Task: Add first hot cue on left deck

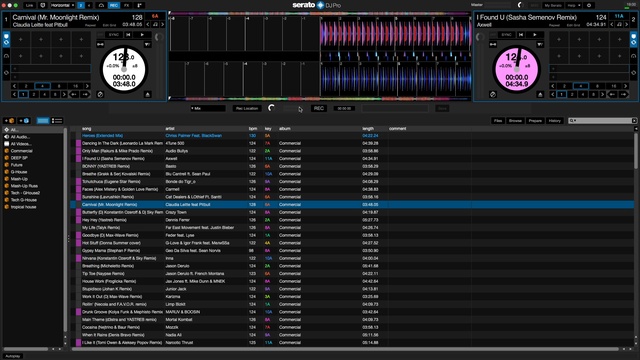Action: 20,39
